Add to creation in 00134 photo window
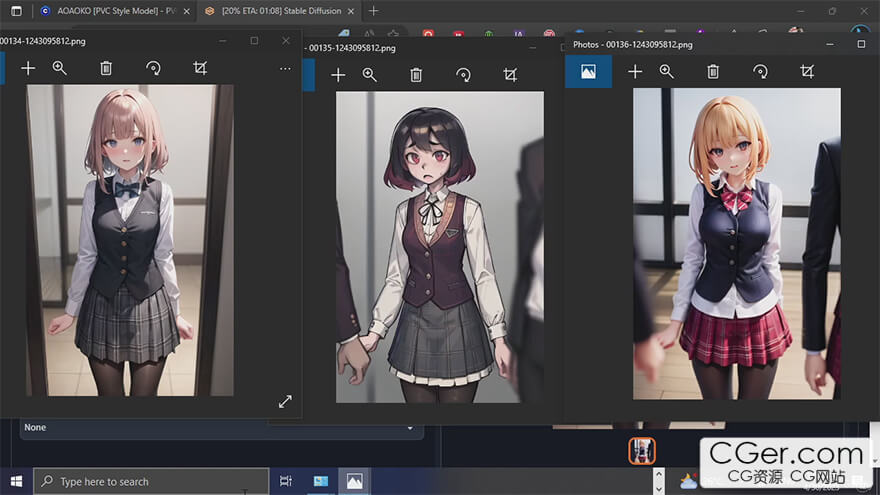 (x=28, y=68)
